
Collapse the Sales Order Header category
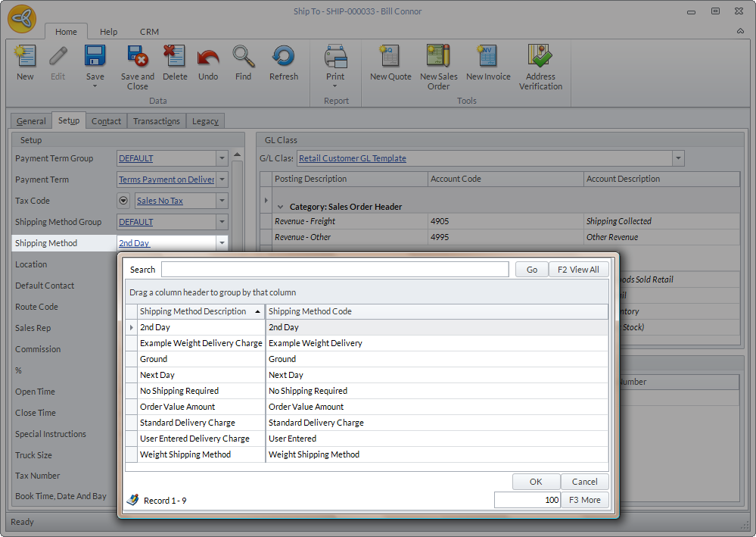click(x=281, y=207)
